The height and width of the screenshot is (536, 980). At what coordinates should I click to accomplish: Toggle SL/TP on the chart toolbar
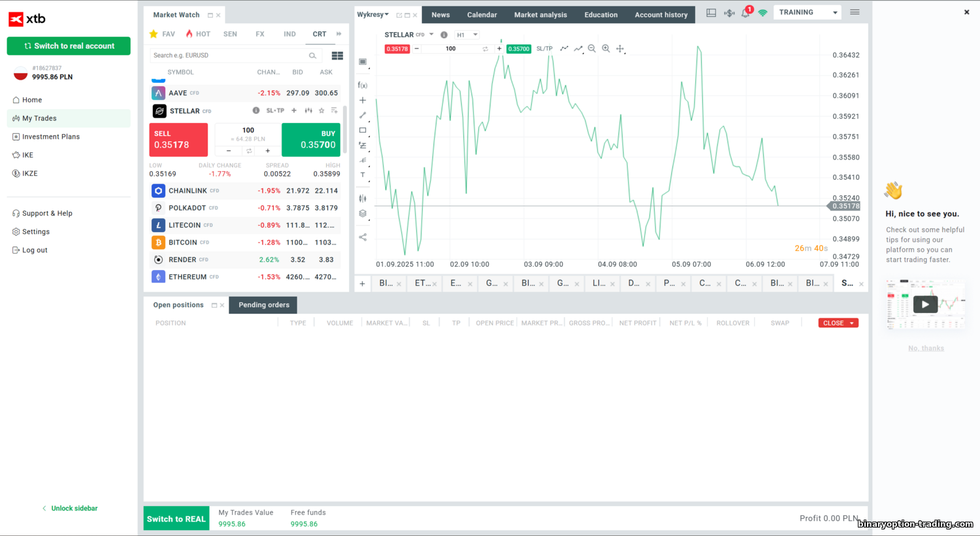click(x=544, y=49)
